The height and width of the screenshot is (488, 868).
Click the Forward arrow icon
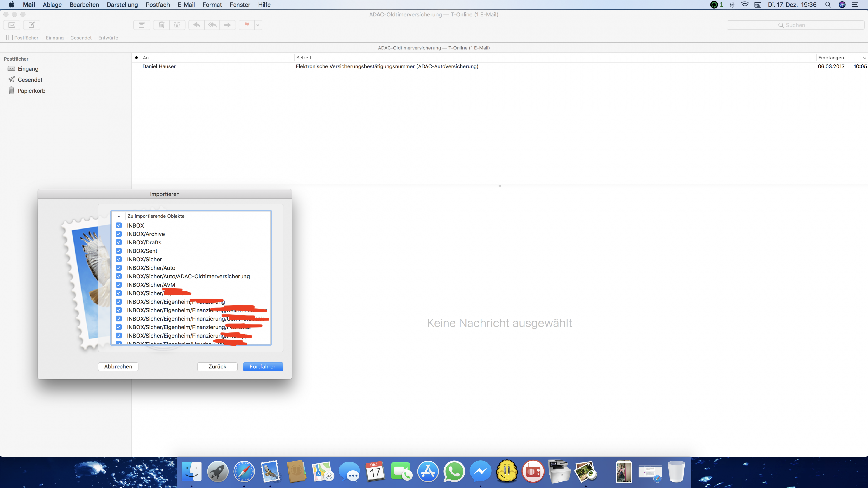point(227,25)
